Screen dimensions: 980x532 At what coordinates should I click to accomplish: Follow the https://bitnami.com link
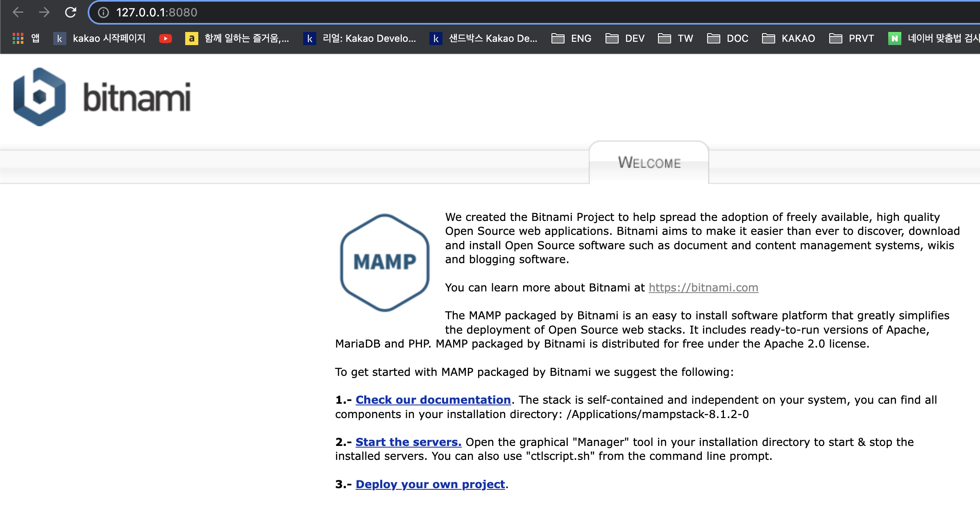pos(703,288)
